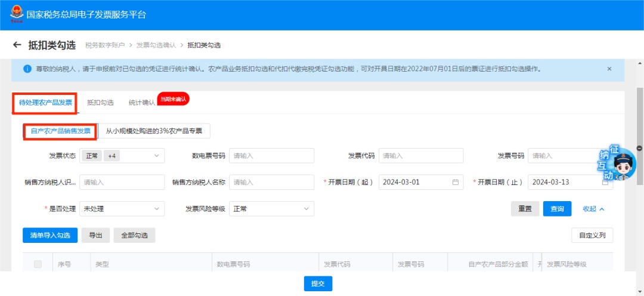Click the 数电票号码 input field
This screenshot has height=296, width=644.
(271, 156)
